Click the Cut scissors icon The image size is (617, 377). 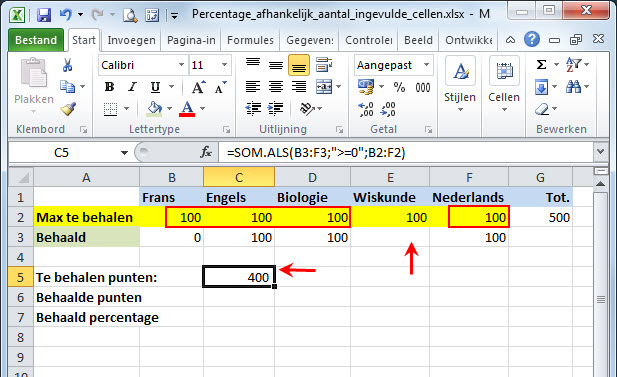(67, 65)
